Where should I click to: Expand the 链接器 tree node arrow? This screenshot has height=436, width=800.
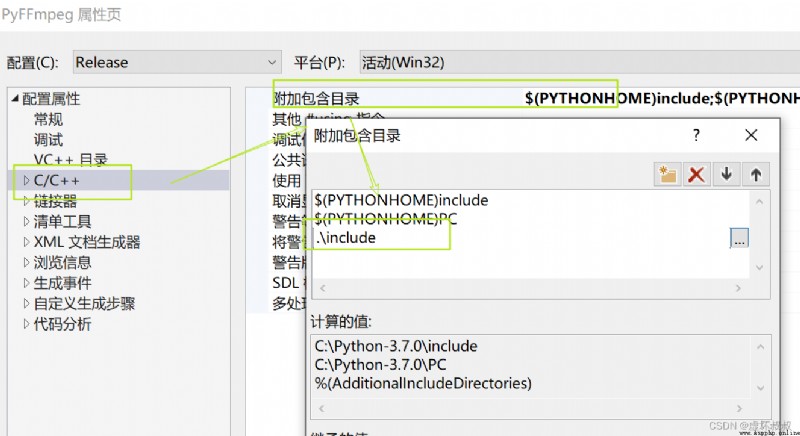[x=27, y=201]
